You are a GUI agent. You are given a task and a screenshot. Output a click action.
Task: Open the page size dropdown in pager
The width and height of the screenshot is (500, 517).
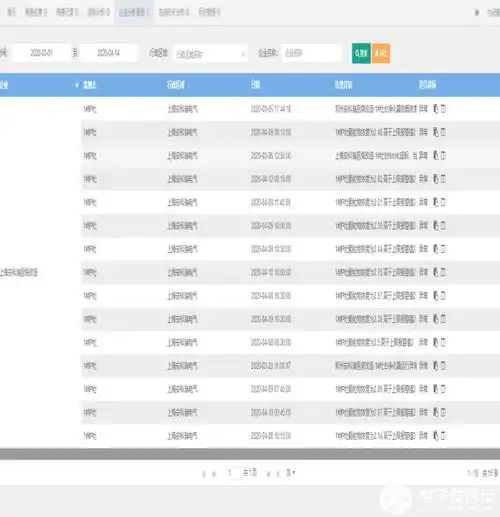(x=290, y=473)
